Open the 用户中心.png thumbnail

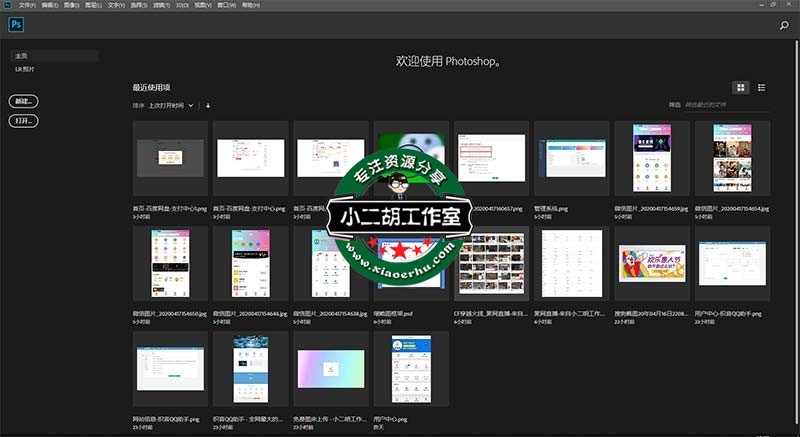pos(411,367)
